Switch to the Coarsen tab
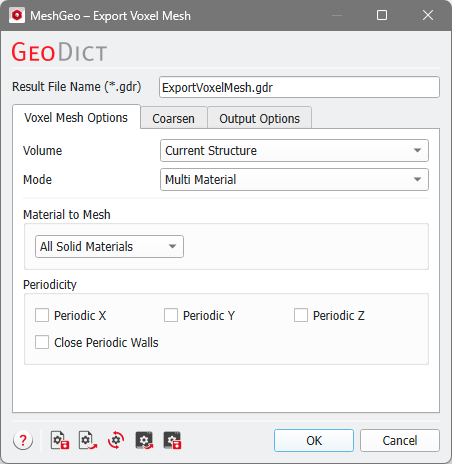Screen dimensions: 452x464 click(x=174, y=118)
